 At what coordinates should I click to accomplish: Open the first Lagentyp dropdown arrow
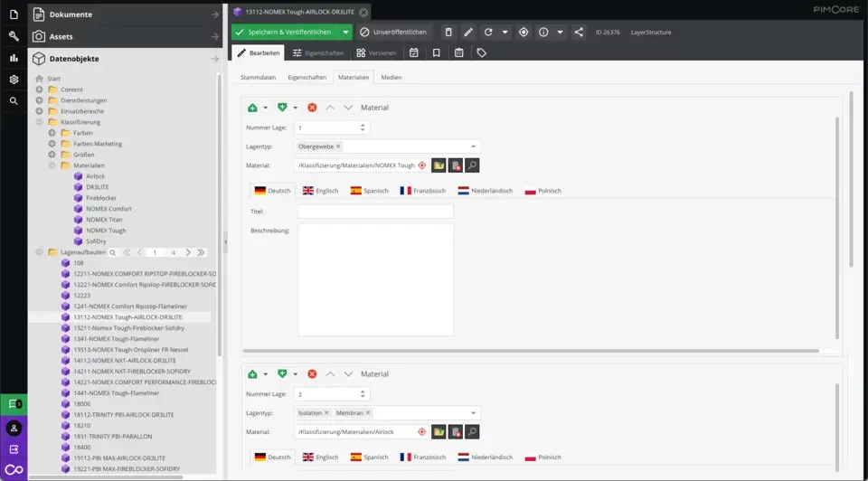click(473, 146)
